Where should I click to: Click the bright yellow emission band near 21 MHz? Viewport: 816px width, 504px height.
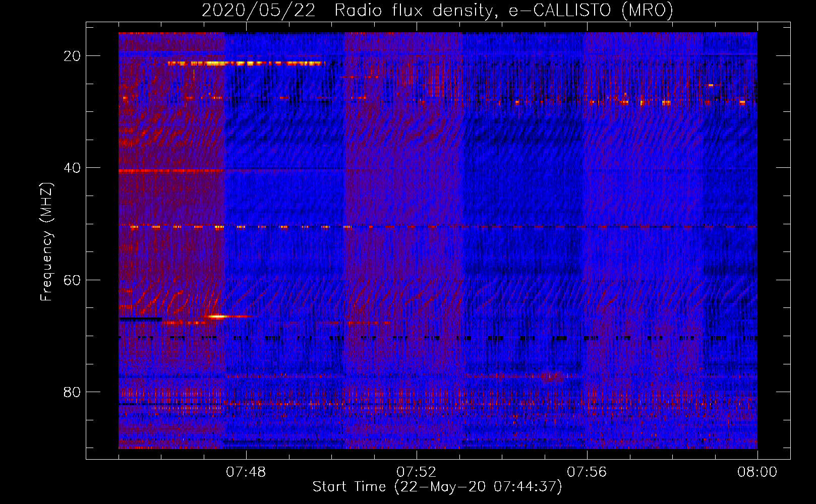point(246,64)
